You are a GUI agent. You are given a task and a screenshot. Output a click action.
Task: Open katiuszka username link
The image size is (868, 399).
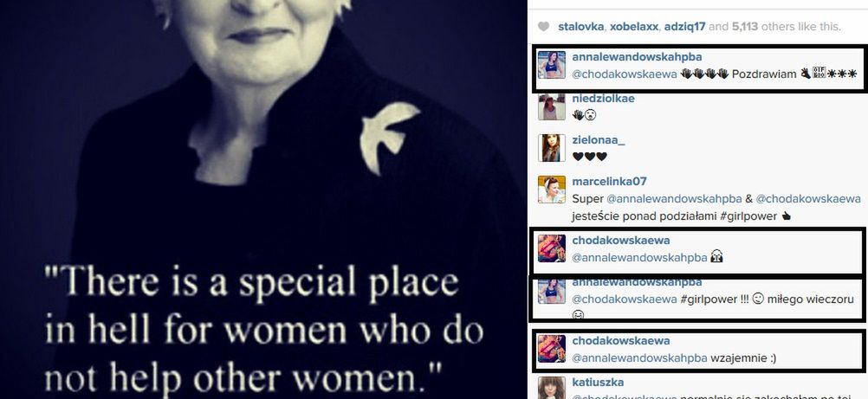598,383
